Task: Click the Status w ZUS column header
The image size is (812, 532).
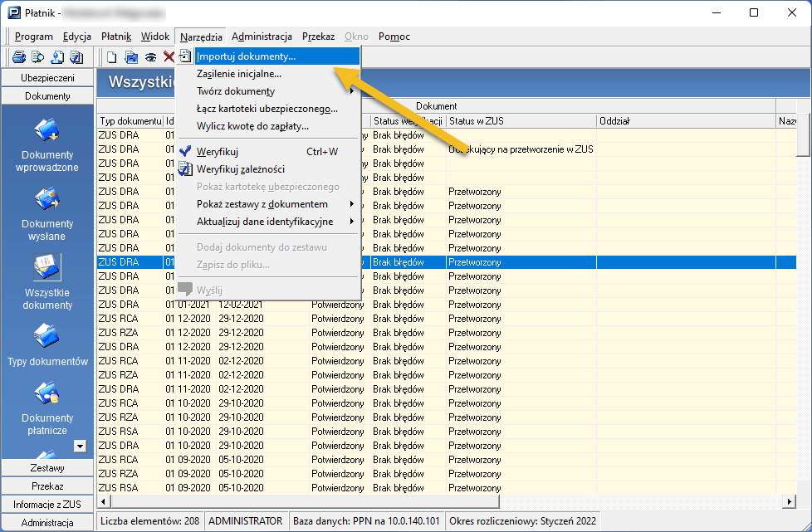Action: click(x=476, y=121)
